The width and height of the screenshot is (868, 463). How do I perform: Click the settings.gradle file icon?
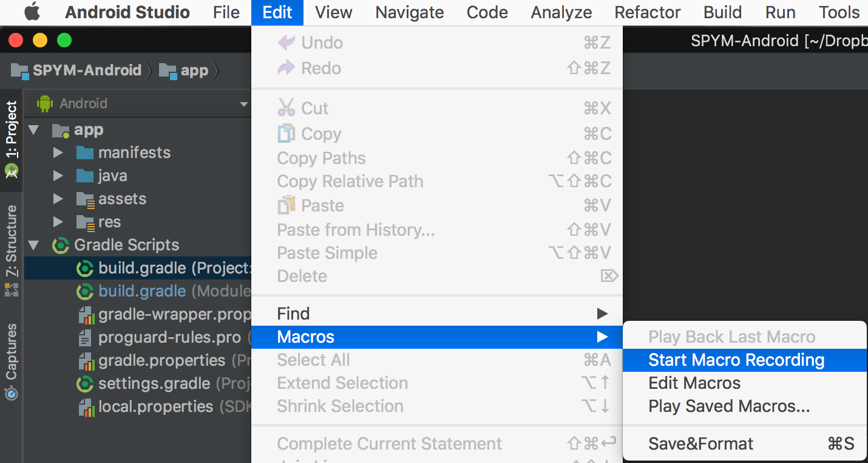coord(85,384)
